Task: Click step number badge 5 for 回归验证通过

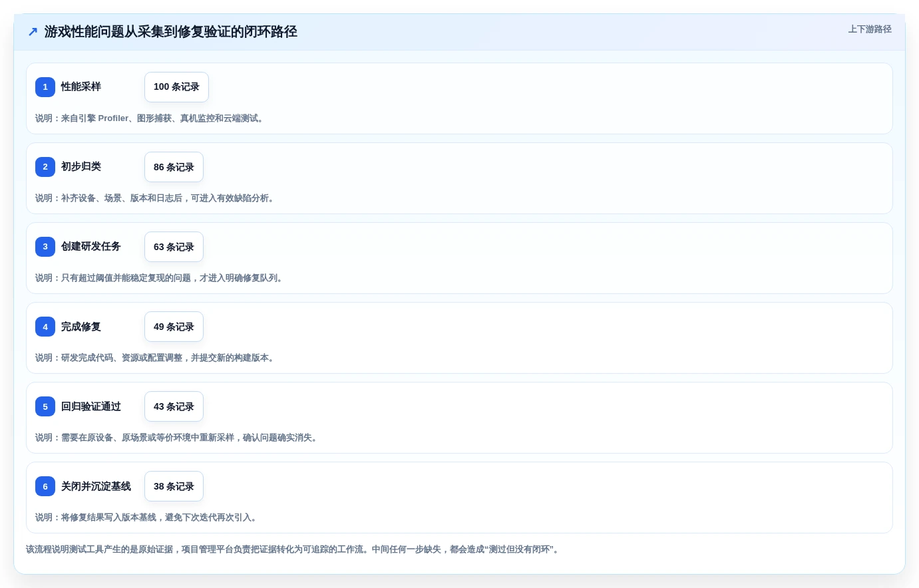Action: 45,406
